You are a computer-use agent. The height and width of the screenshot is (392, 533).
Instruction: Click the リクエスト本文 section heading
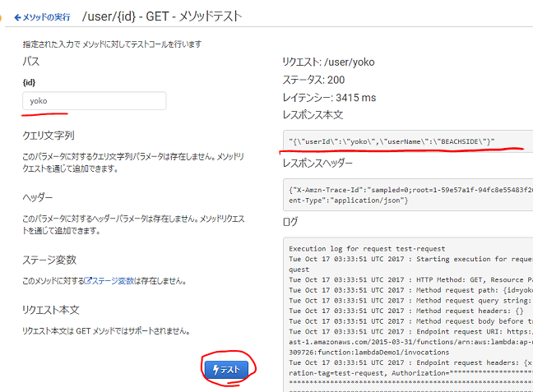(51, 310)
